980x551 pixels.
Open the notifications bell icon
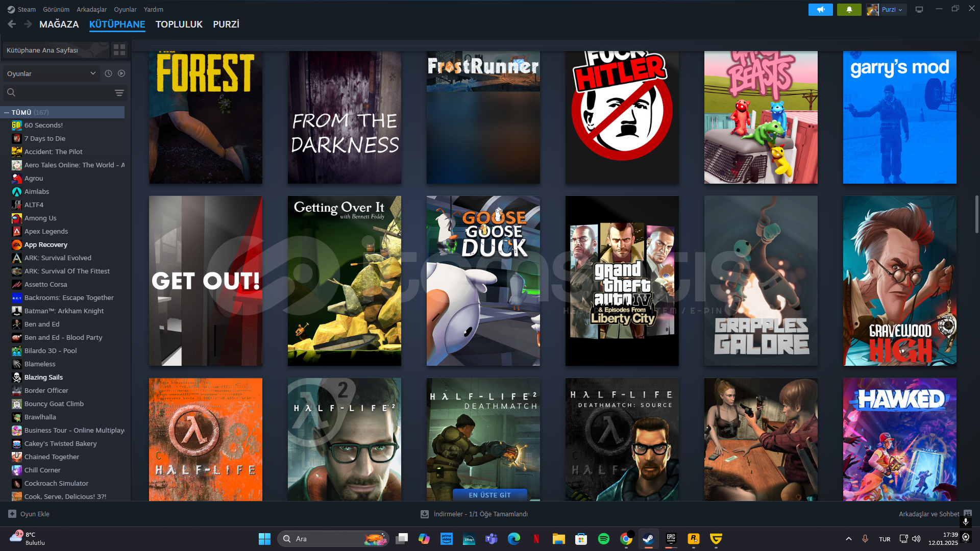[x=849, y=9]
